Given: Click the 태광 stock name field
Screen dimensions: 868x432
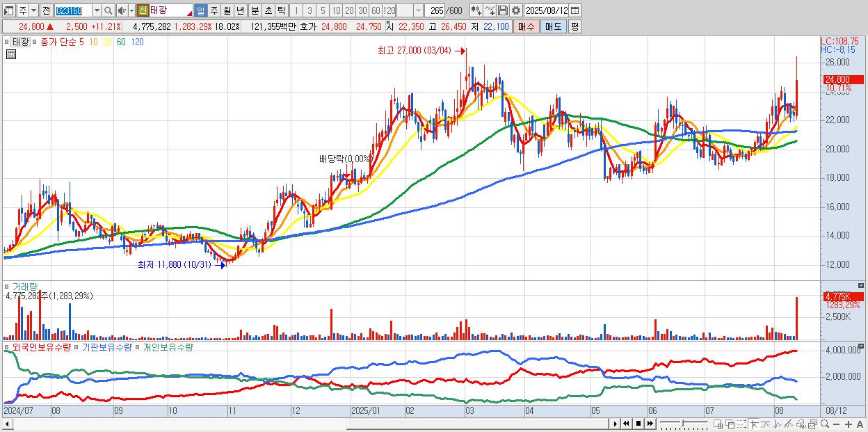Looking at the screenshot, I should coord(170,10).
